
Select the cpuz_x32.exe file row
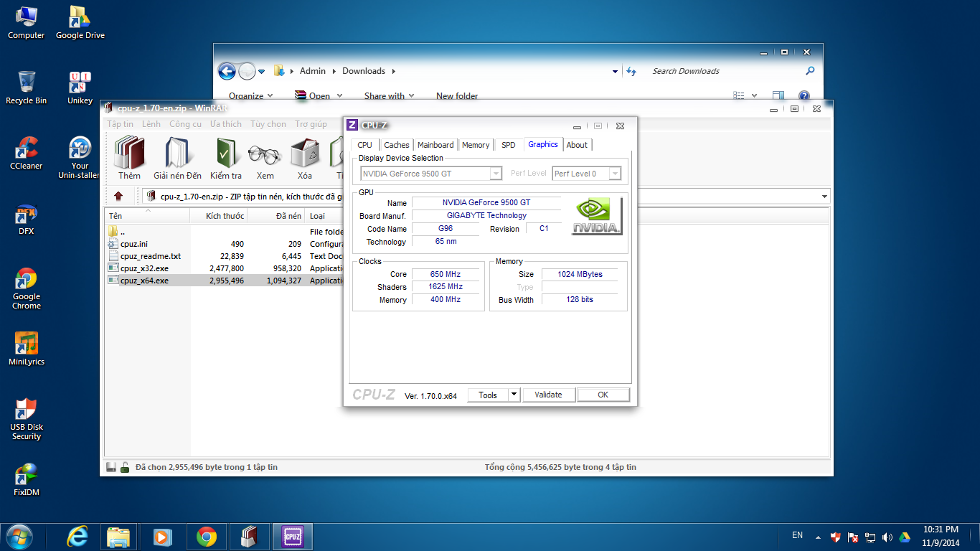(x=223, y=268)
